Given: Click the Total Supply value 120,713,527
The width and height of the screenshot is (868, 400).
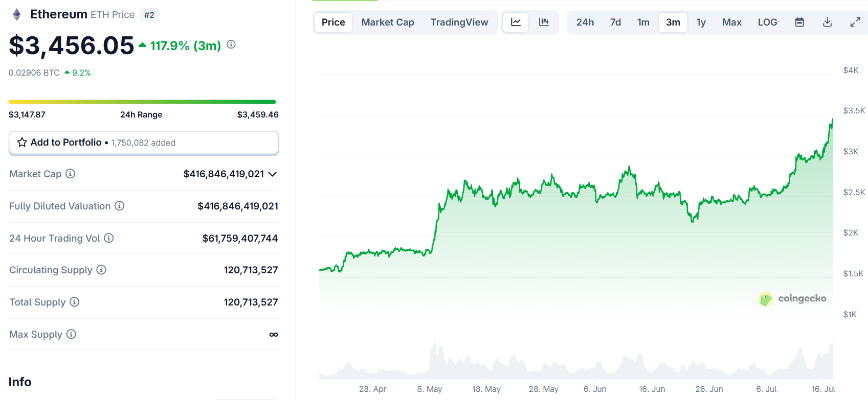Looking at the screenshot, I should click(251, 302).
